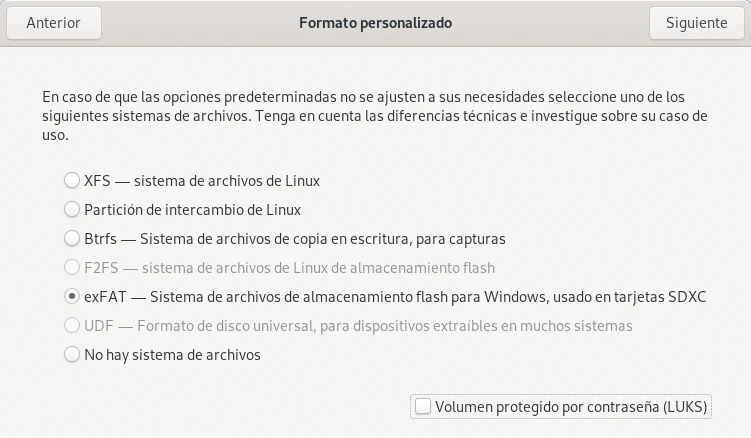
Task: Select the XFS radio button
Action: coord(71,181)
